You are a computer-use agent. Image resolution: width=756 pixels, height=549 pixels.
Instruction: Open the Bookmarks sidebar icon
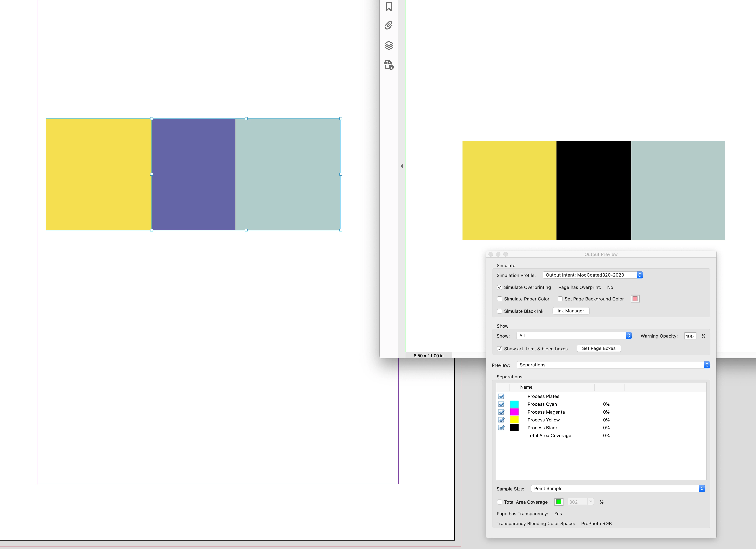point(389,7)
